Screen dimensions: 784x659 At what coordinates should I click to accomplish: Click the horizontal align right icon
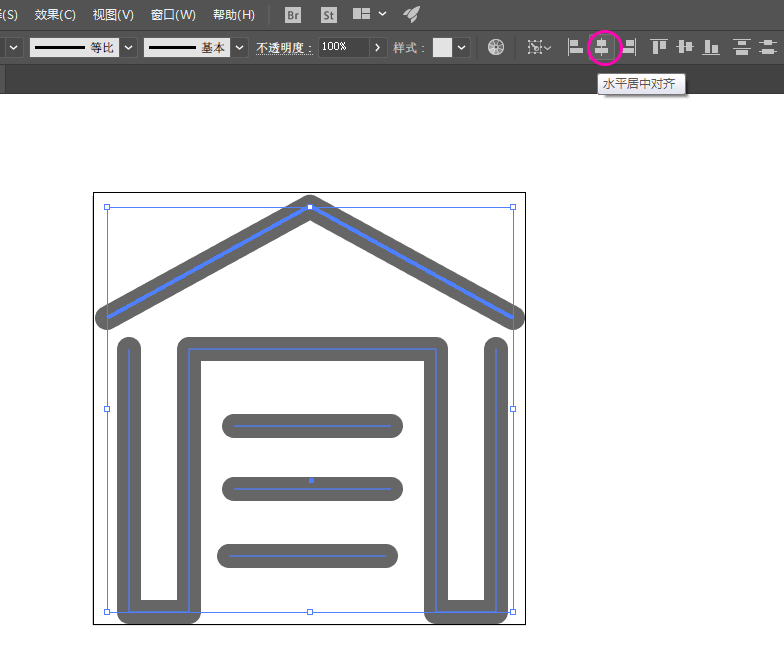(629, 47)
